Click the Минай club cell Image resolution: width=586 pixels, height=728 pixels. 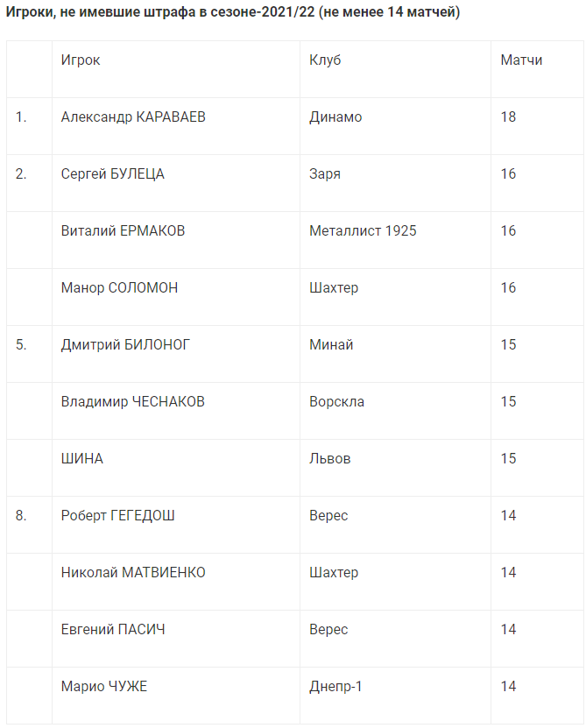(x=331, y=345)
